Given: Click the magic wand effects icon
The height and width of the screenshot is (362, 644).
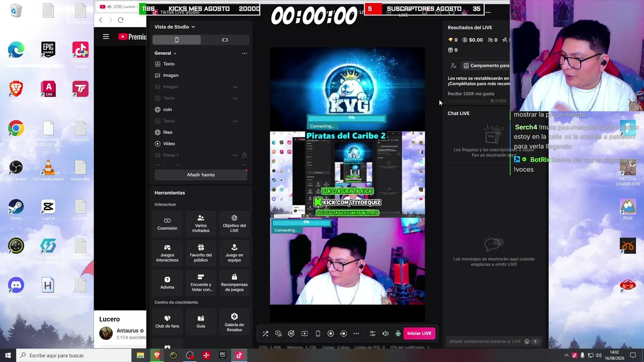Looking at the screenshot, I should click(265, 333).
